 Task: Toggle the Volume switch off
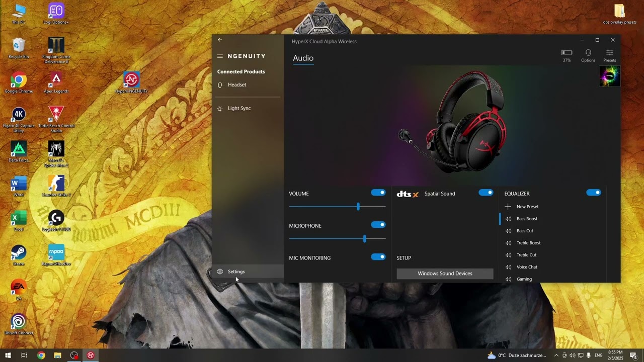coord(378,193)
